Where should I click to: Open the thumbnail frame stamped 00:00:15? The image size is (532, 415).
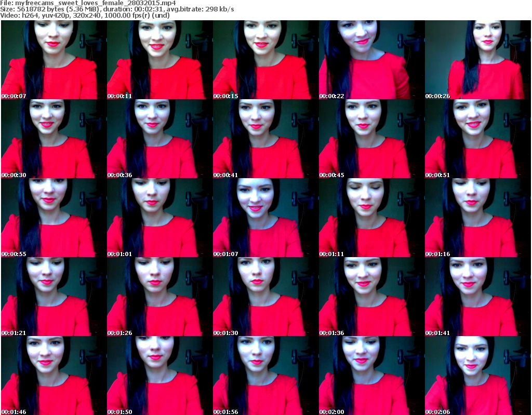coord(265,60)
